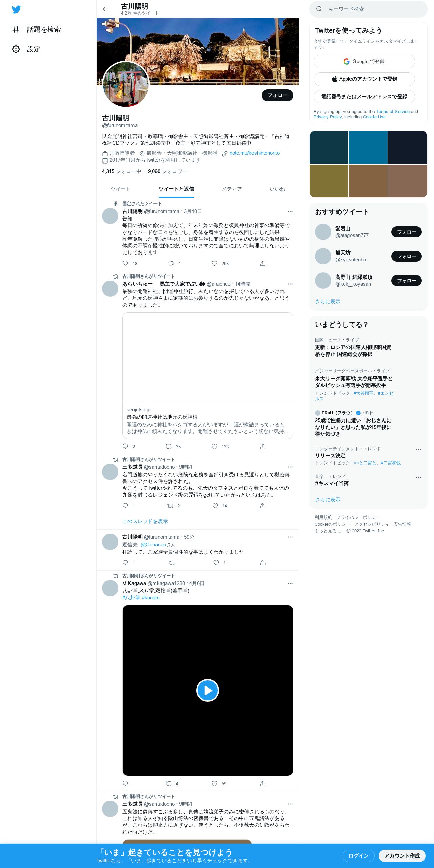This screenshot has height=868, width=434.
Task: Open the 設定 gear icon
Action: 16,49
